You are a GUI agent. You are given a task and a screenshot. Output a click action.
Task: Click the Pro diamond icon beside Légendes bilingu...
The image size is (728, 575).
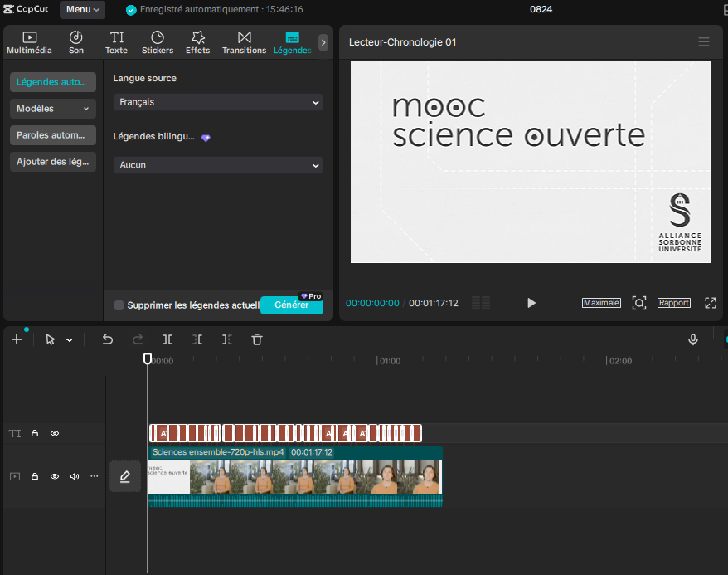[206, 138]
